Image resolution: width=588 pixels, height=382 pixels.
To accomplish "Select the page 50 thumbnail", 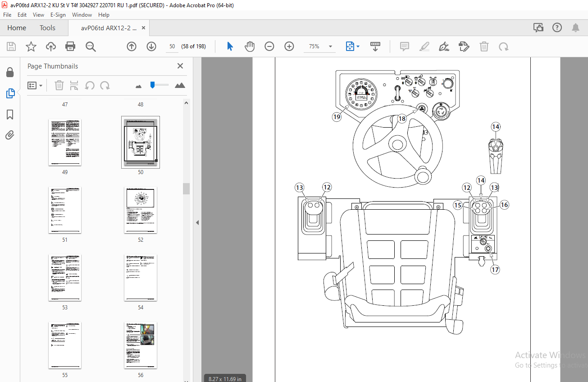I will click(x=141, y=142).
